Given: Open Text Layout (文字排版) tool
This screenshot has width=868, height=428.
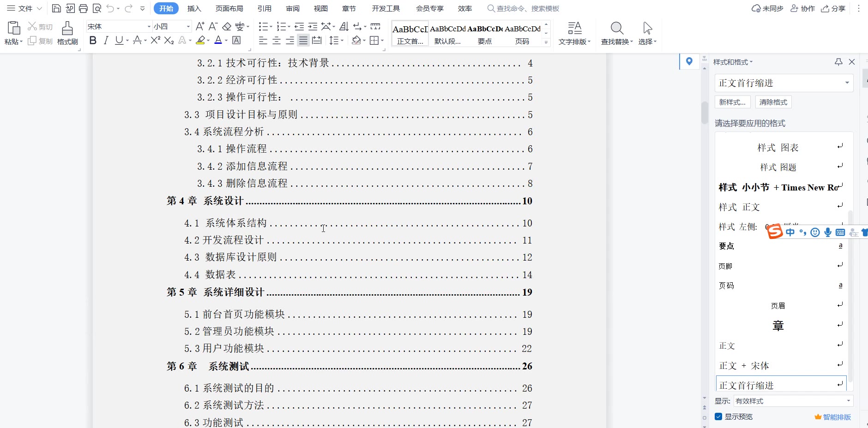Looking at the screenshot, I should (x=574, y=33).
